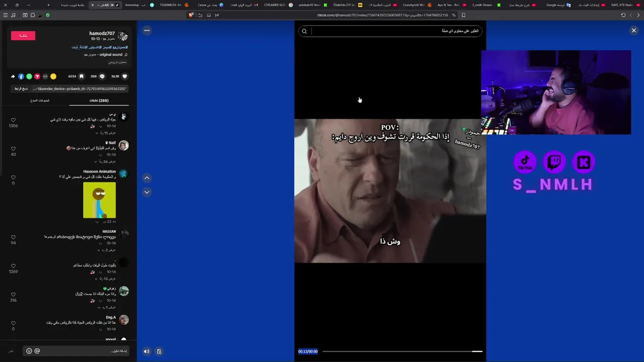This screenshot has height=362, width=644.
Task: Share the video to Facebook
Action: coord(21,76)
